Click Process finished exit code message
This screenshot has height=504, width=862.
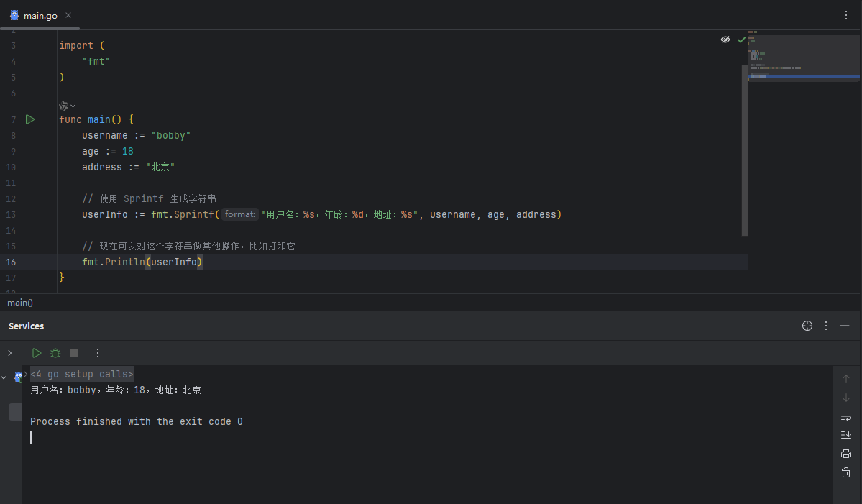point(137,421)
